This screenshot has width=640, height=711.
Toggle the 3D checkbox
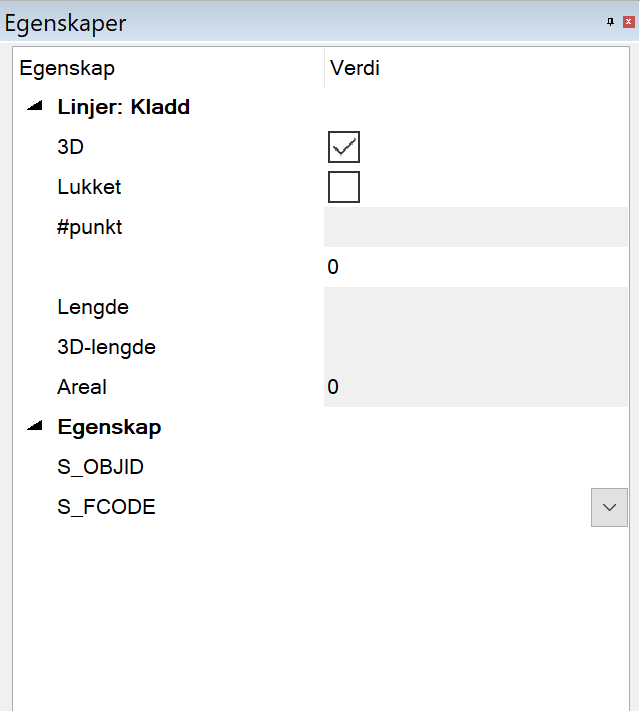(x=344, y=147)
